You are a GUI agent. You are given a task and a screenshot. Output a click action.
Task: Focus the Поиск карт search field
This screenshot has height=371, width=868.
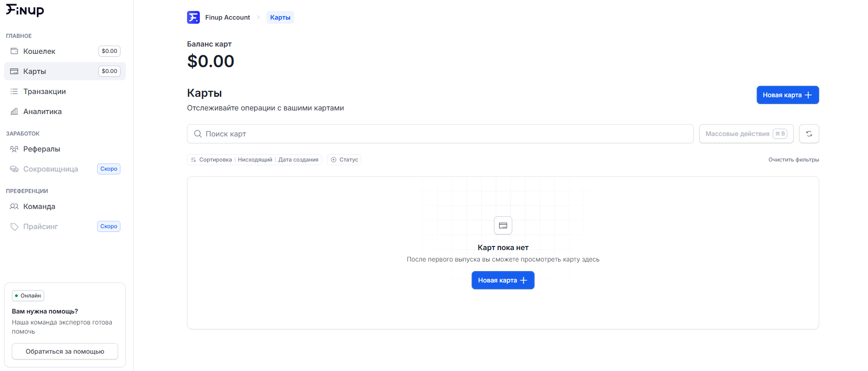coord(440,134)
